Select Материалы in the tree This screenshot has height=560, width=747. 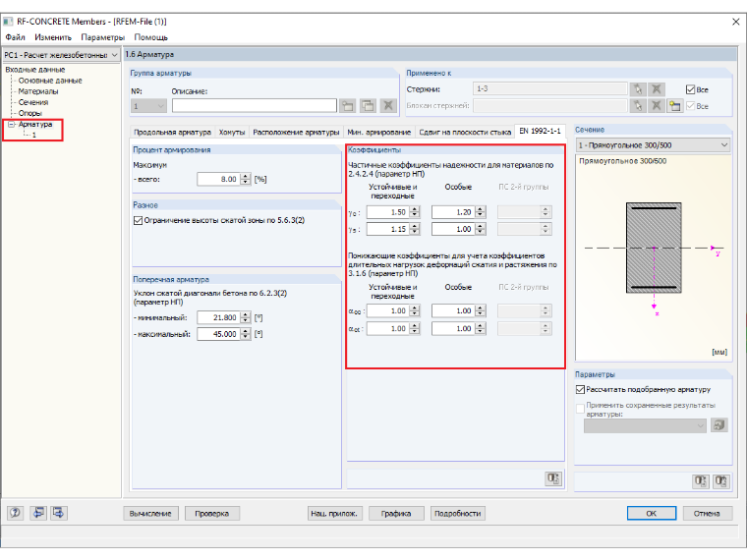tap(38, 91)
